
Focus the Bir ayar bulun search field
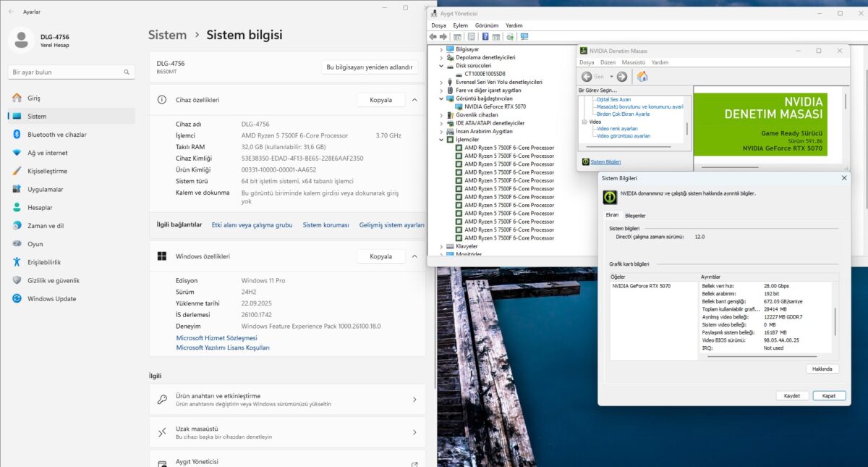(x=72, y=72)
